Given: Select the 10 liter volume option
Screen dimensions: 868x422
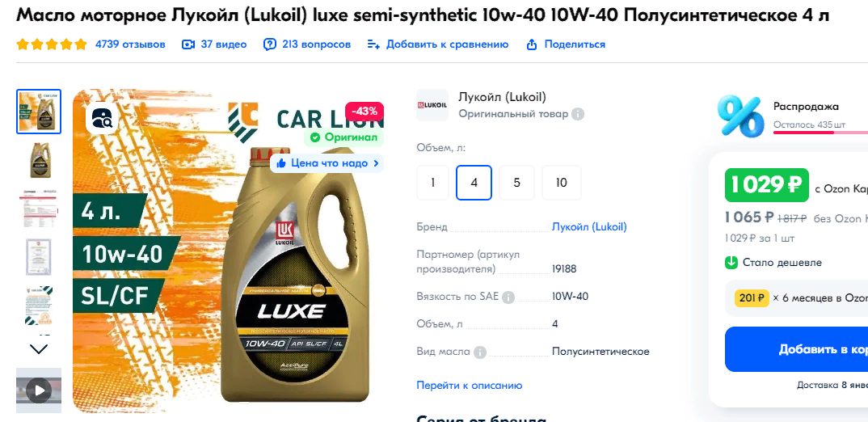Looking at the screenshot, I should pos(562,183).
